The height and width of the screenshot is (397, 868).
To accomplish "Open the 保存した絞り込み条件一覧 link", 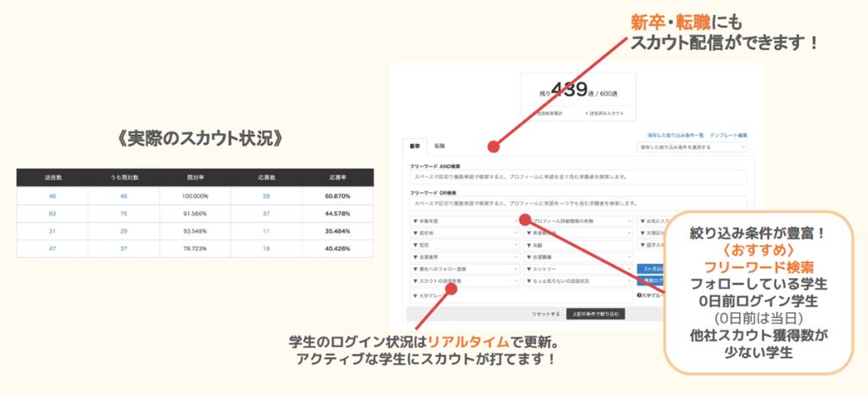I will (675, 135).
